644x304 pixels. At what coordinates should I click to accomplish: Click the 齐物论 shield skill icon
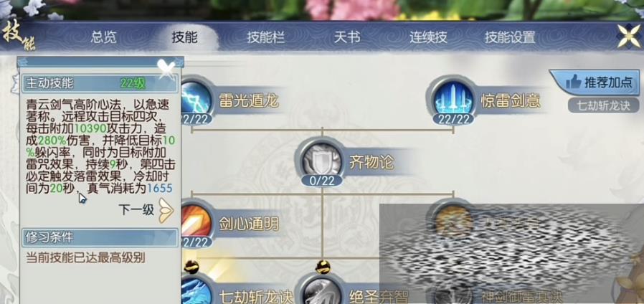(323, 160)
